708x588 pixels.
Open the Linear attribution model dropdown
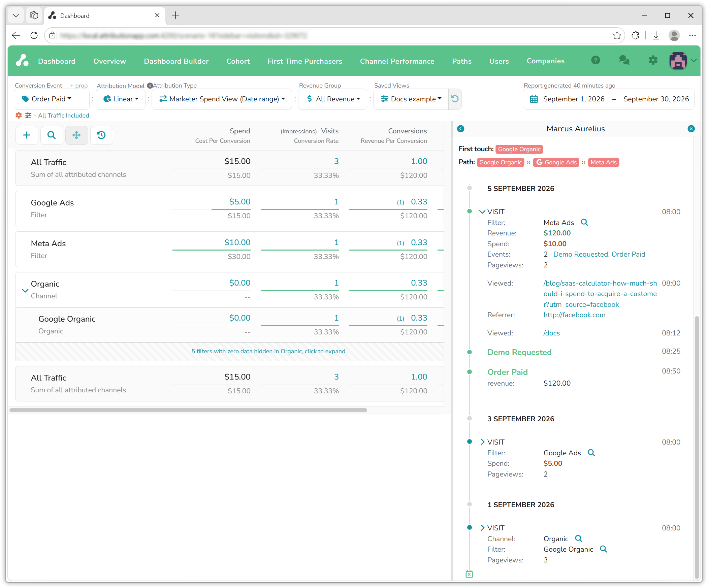click(121, 99)
